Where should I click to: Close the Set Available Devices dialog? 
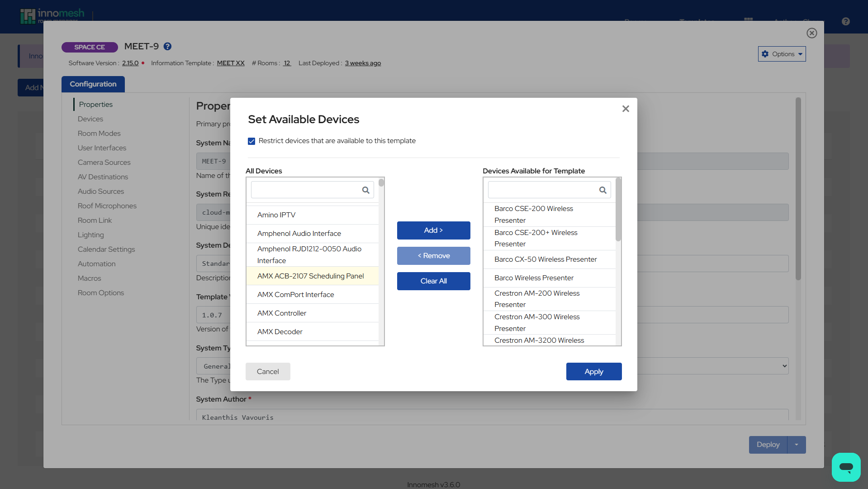[626, 109]
